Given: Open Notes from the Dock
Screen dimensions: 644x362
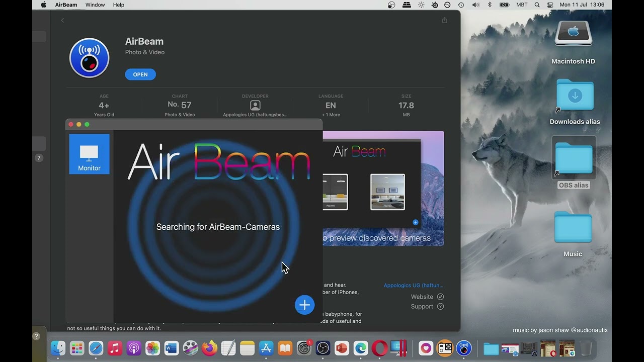Looking at the screenshot, I should (247, 348).
